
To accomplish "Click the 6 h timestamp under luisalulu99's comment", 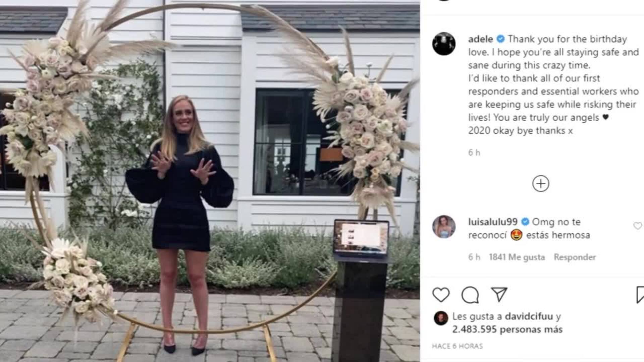I will (x=474, y=257).
